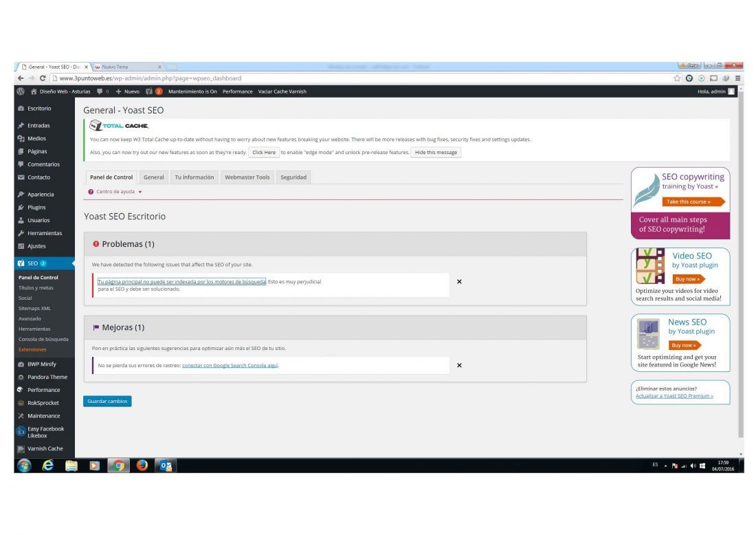756x535 pixels.
Task: Open Extensiones SEO submenu
Action: pyautogui.click(x=32, y=350)
